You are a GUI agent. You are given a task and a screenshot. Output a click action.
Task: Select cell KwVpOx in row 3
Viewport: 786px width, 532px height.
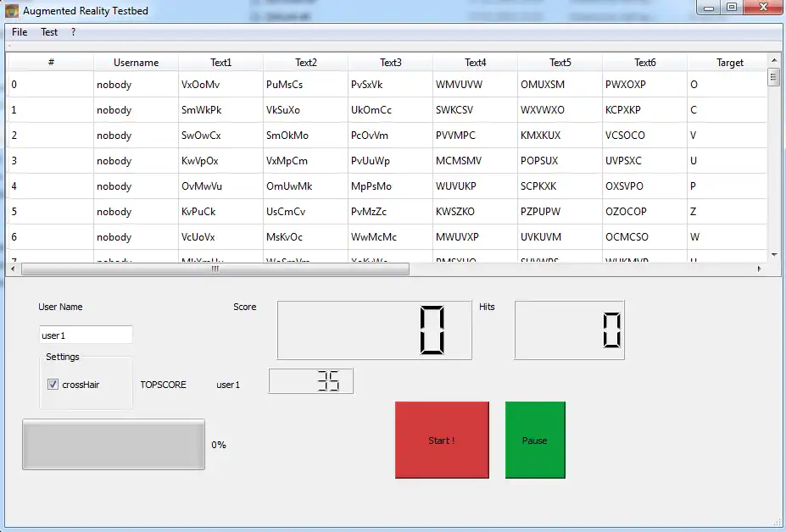(x=220, y=161)
